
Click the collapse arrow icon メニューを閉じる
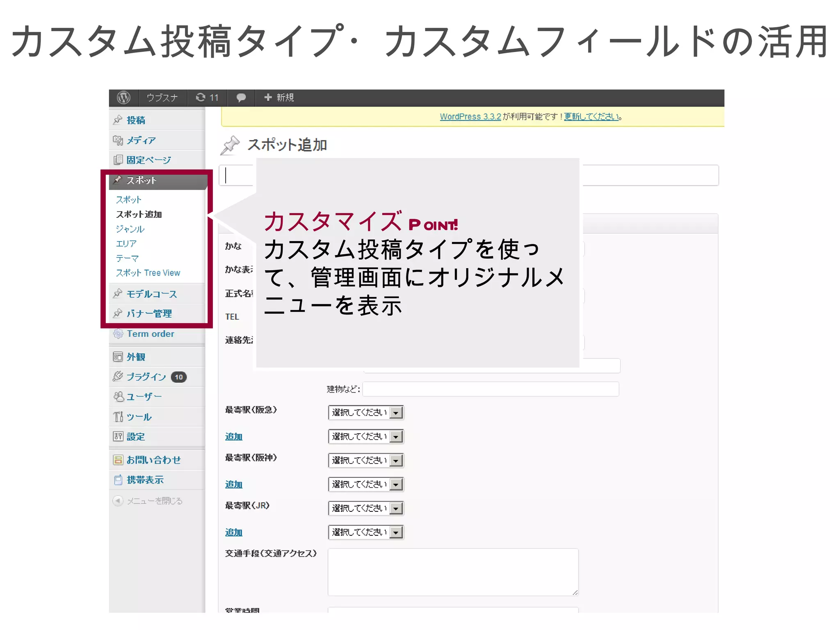point(118,501)
